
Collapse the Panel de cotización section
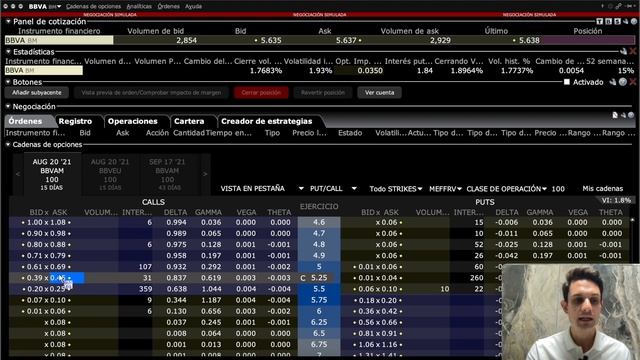click(8, 21)
